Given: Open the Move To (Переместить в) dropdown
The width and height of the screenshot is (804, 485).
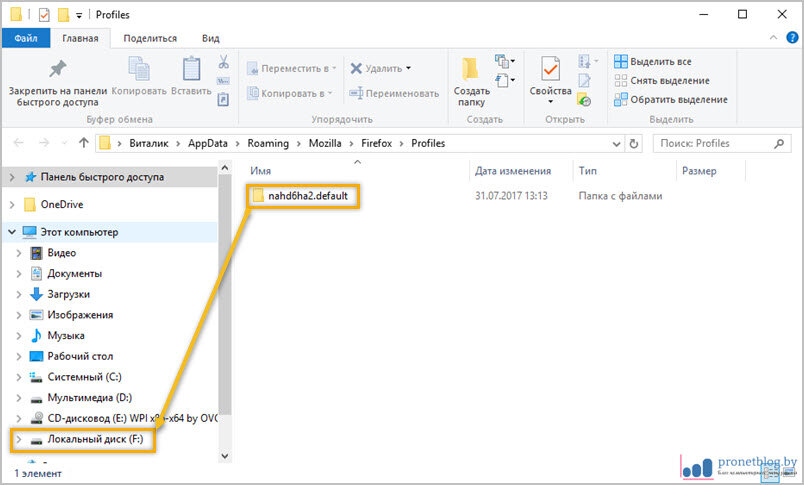Looking at the screenshot, I should pyautogui.click(x=292, y=68).
